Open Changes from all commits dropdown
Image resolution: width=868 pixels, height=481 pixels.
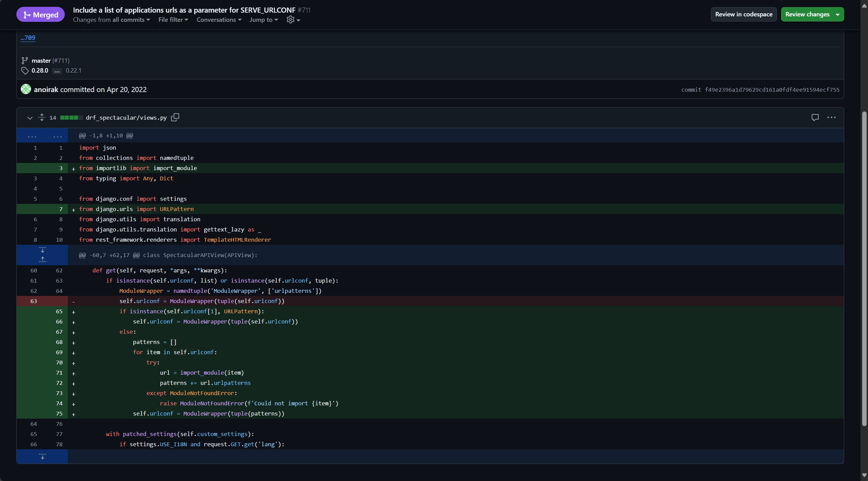tap(111, 20)
